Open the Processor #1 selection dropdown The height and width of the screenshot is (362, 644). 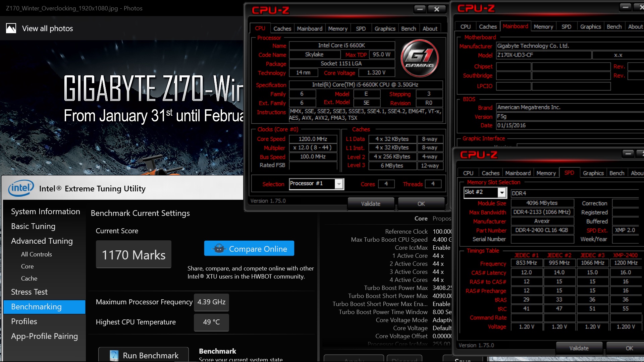tap(339, 184)
